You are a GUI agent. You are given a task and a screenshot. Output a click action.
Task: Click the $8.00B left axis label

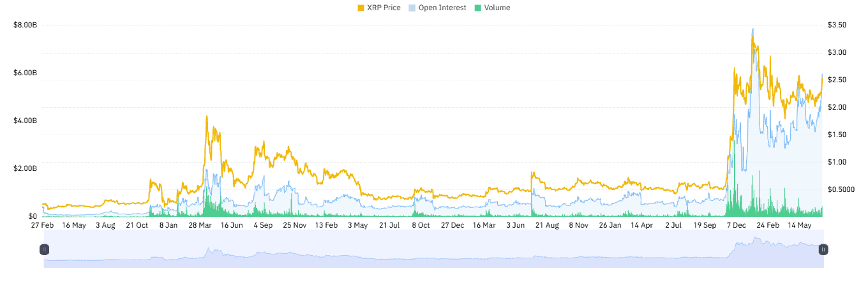[26, 25]
